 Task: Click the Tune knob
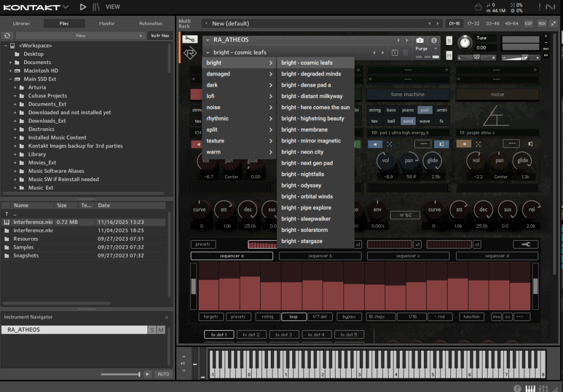pos(465,42)
